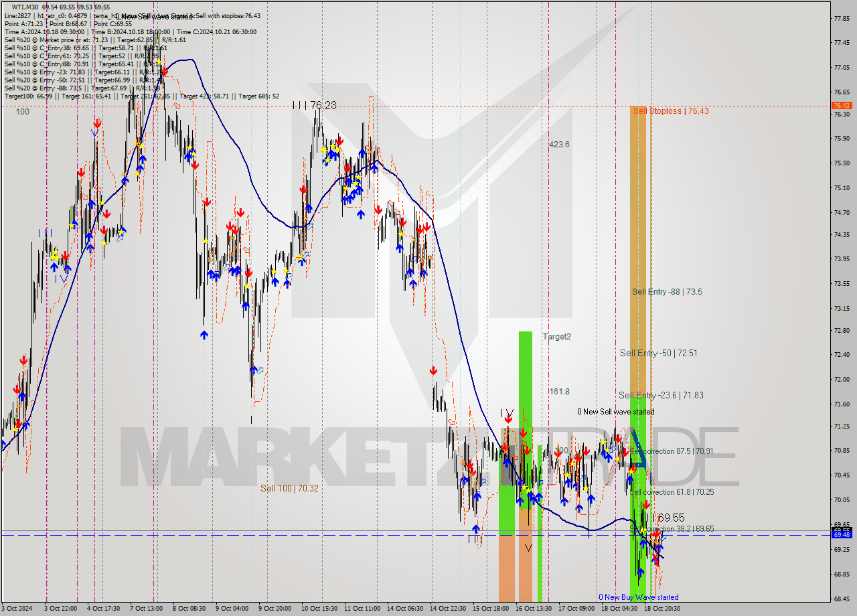This screenshot has height=616, width=857.
Task: Click the 'Target100: 66.99 || Target 161' summary line
Action: 142,96
